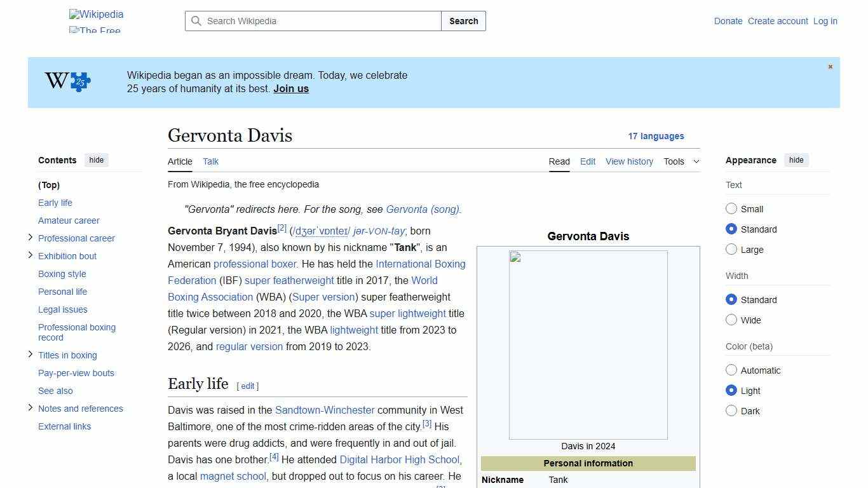Click footnote [3] in the Early life paragraph
This screenshot has width=868, height=488.
coord(426,423)
